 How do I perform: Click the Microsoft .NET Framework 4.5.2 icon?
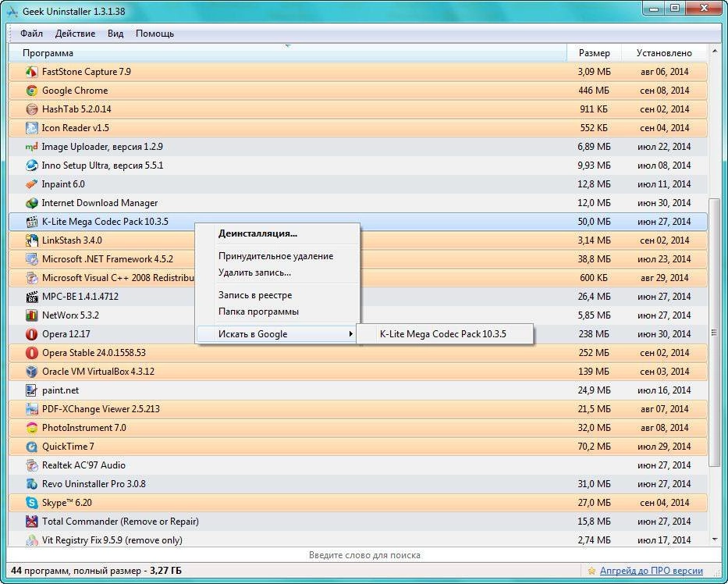(x=31, y=259)
